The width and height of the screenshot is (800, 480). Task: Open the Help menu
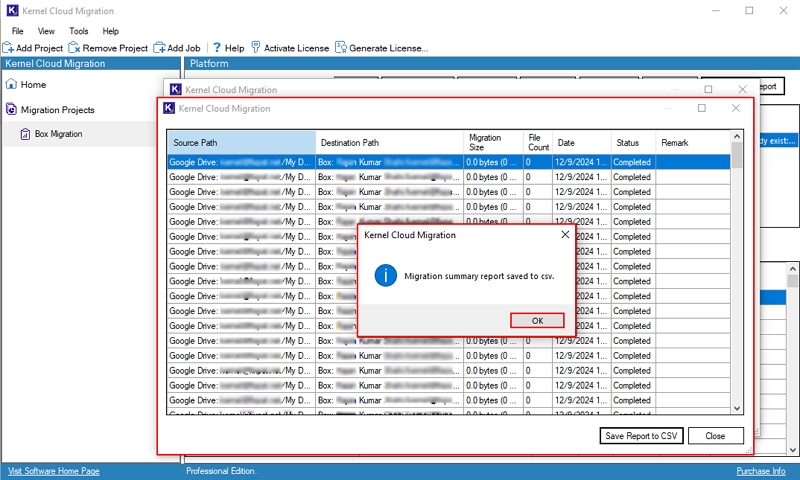tap(110, 31)
